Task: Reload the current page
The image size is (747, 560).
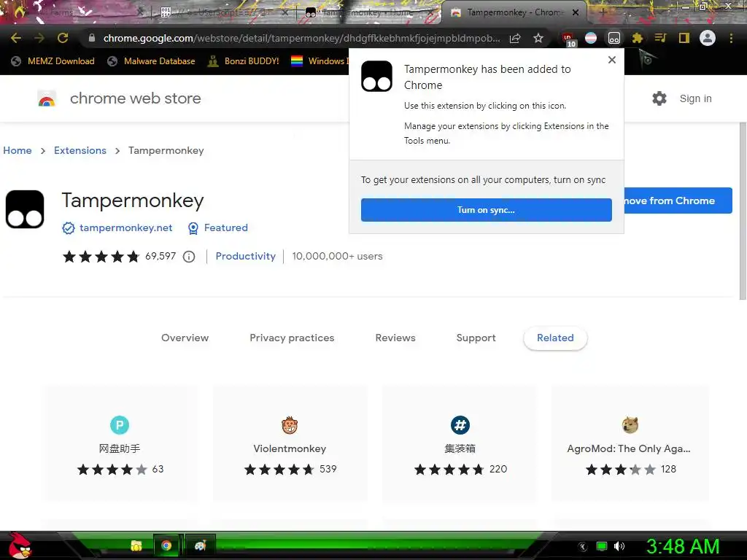Action: pyautogui.click(x=63, y=38)
